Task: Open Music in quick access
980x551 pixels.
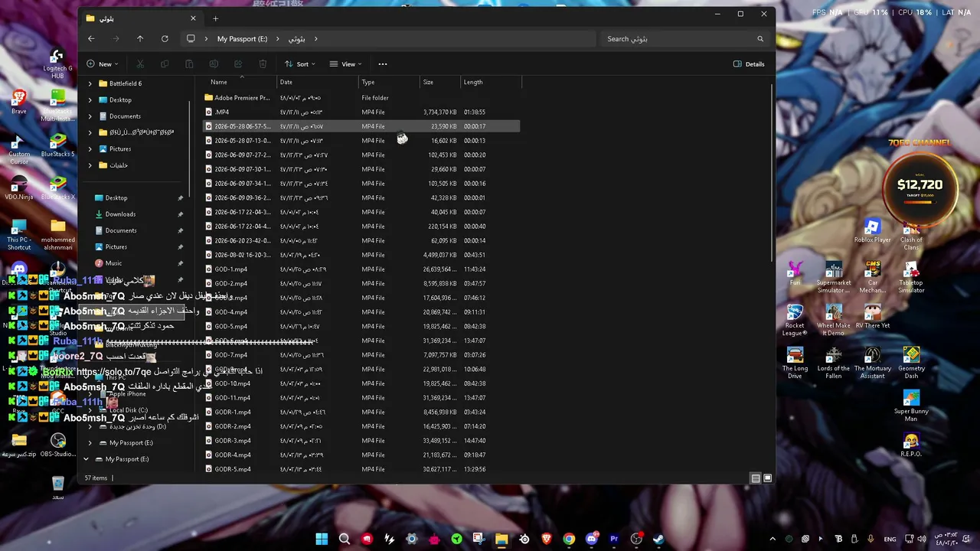Action: 113,263
